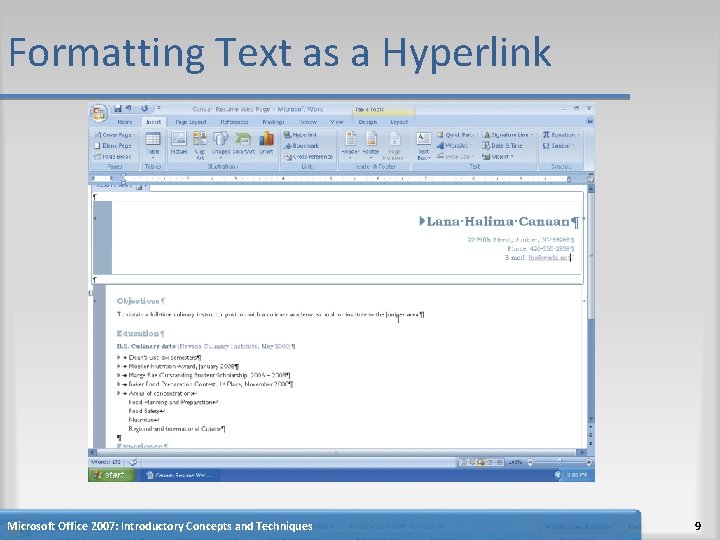The image size is (720, 540).
Task: Insert a Page Break
Action: click(113, 157)
